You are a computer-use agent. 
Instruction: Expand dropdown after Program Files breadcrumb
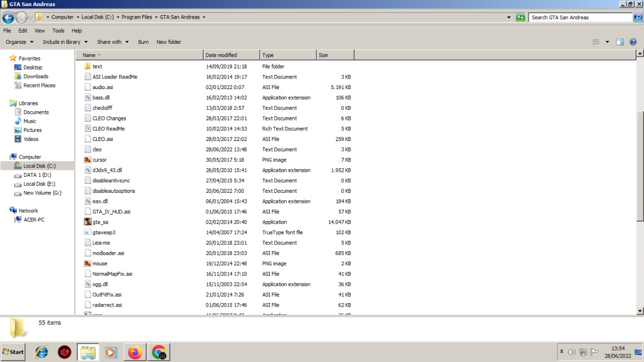[156, 17]
